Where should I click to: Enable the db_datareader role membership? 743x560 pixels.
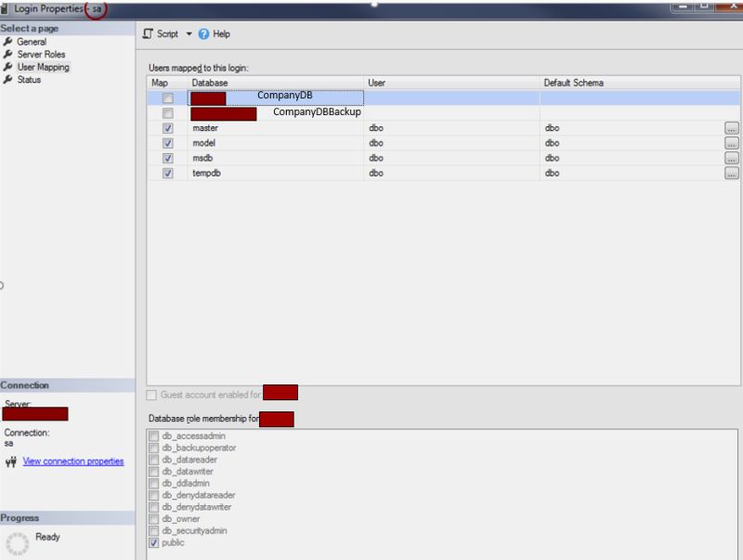152,460
